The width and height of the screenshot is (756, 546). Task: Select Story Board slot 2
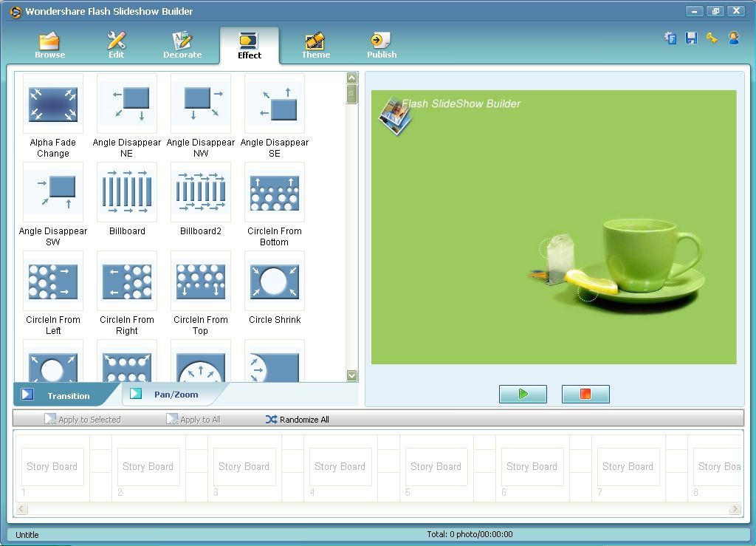(x=148, y=466)
